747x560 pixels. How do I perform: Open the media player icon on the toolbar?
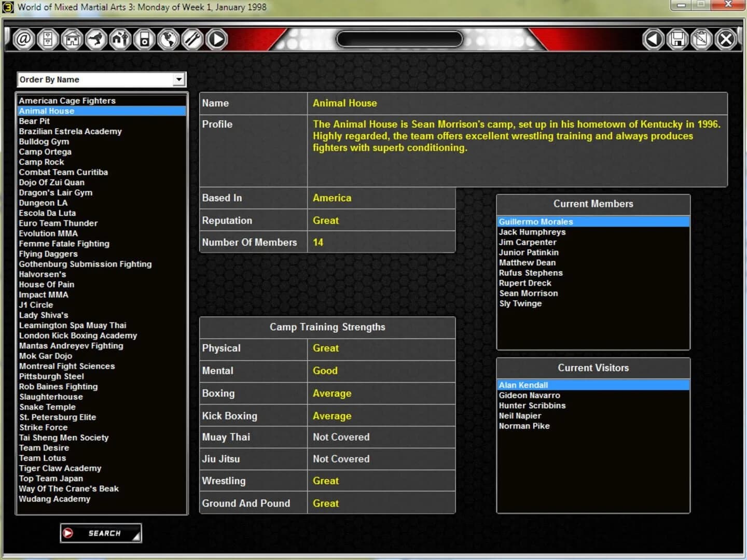(144, 39)
